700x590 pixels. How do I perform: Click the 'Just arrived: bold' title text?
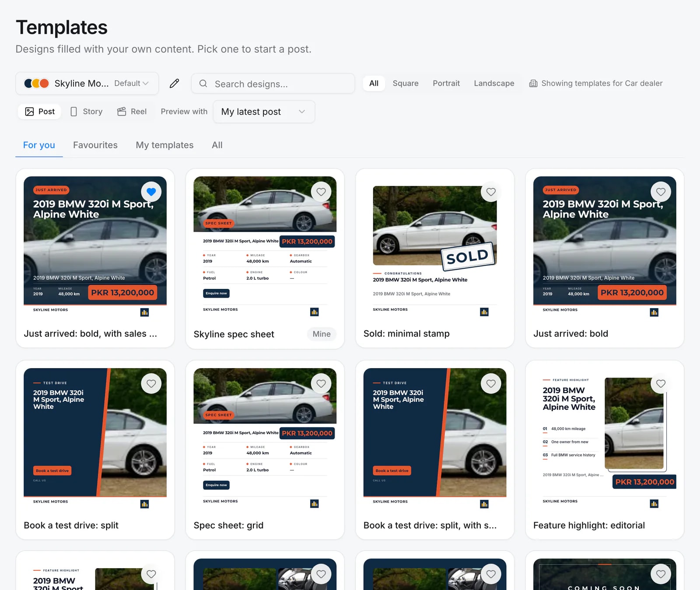(570, 334)
